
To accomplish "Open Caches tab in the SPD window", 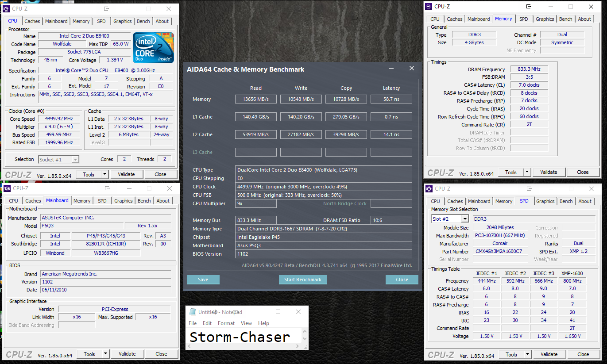I will pos(455,201).
